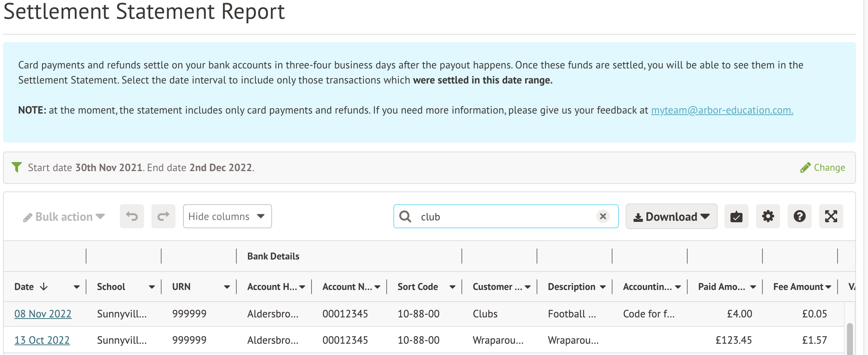The height and width of the screenshot is (355, 868).
Task: Open the Bulk action dropdown
Action: click(x=64, y=217)
